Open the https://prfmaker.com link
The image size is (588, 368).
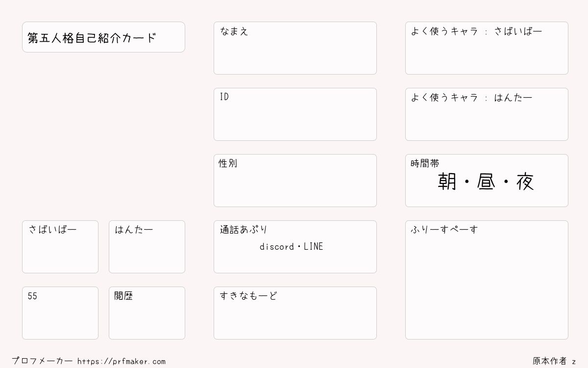(x=122, y=362)
